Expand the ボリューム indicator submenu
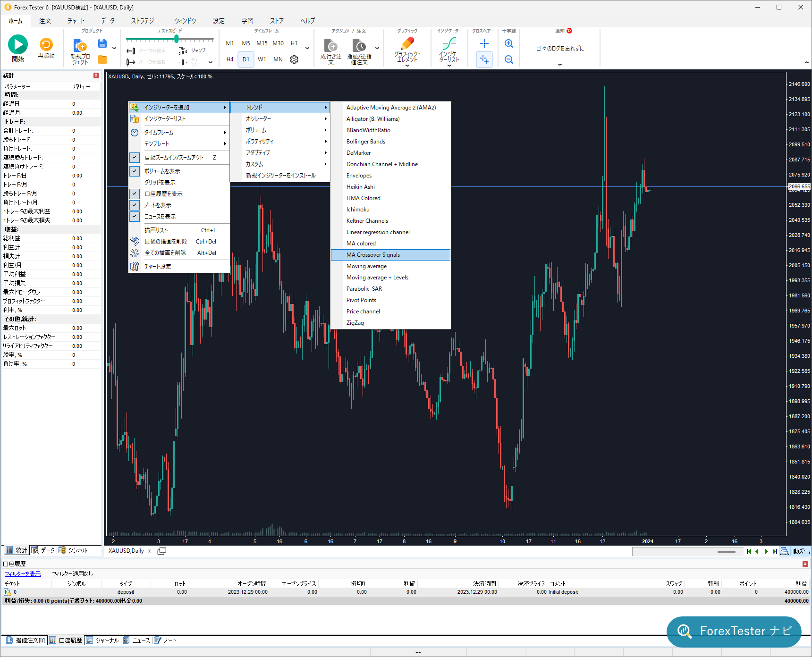812x657 pixels. click(280, 130)
